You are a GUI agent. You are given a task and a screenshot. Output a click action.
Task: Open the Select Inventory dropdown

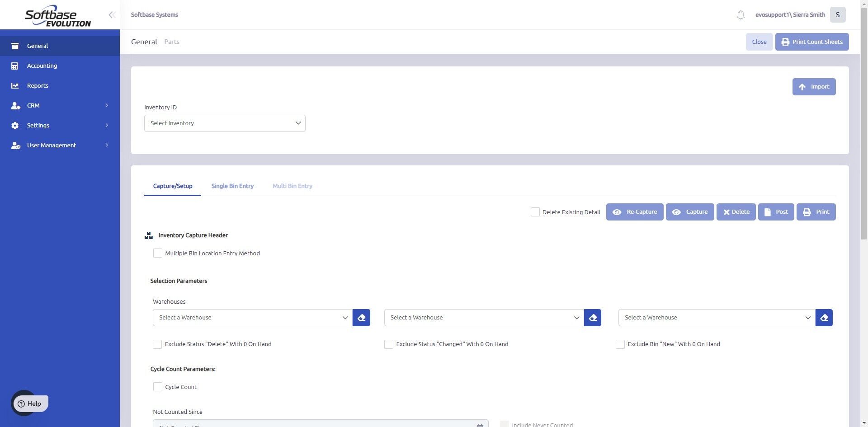tap(225, 123)
